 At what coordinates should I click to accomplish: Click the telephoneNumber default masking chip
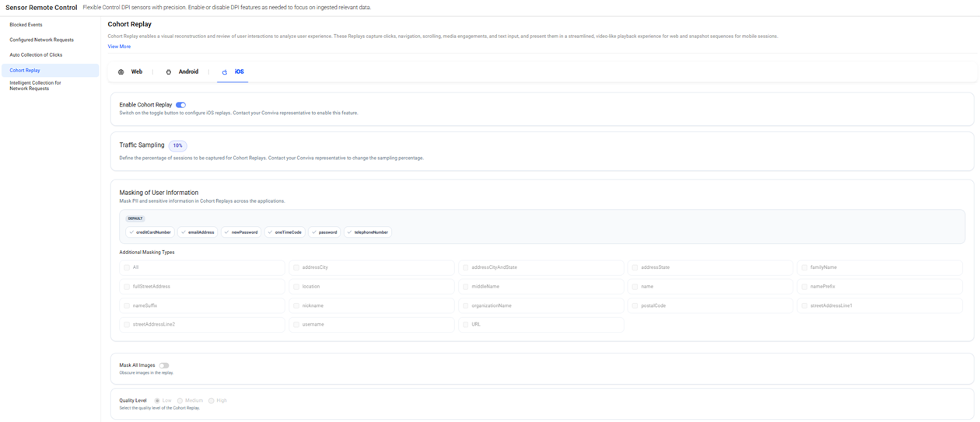pyautogui.click(x=367, y=232)
